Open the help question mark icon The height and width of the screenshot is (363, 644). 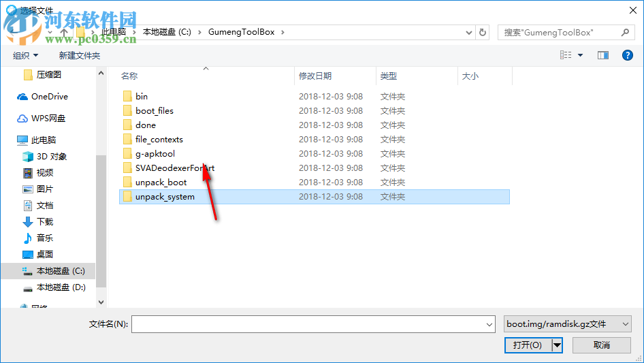[627, 55]
